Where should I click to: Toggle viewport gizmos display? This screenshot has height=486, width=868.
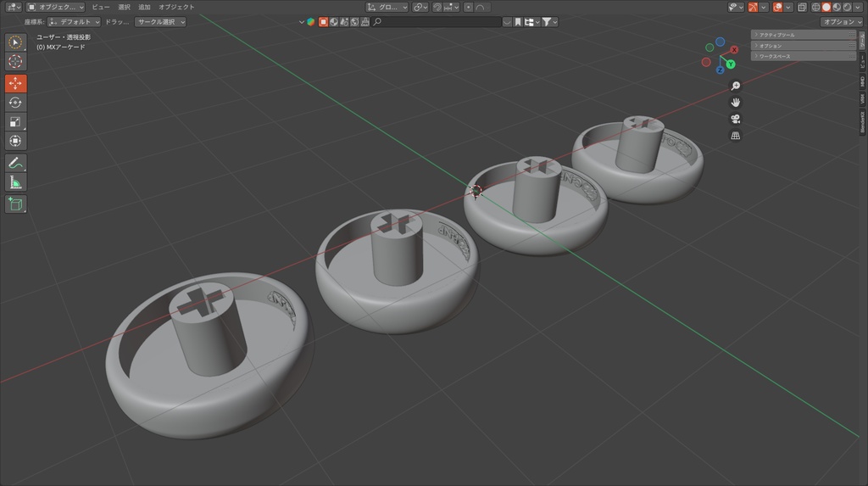tap(753, 7)
